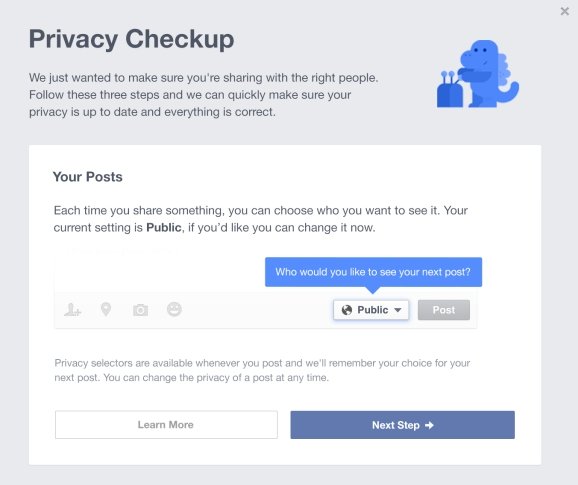Click the blue dinosaur mascot illustration

pyautogui.click(x=478, y=74)
